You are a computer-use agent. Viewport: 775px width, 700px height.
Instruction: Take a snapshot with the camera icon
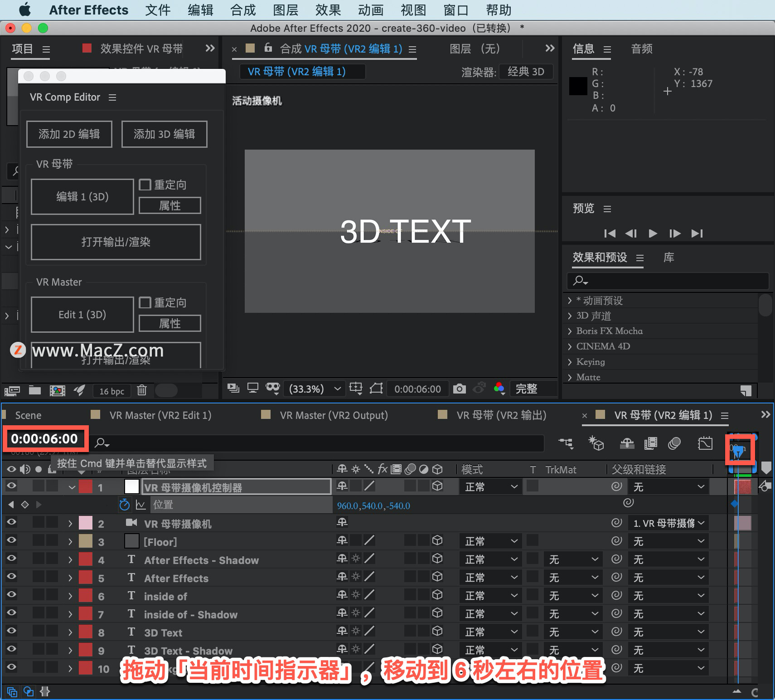click(460, 389)
